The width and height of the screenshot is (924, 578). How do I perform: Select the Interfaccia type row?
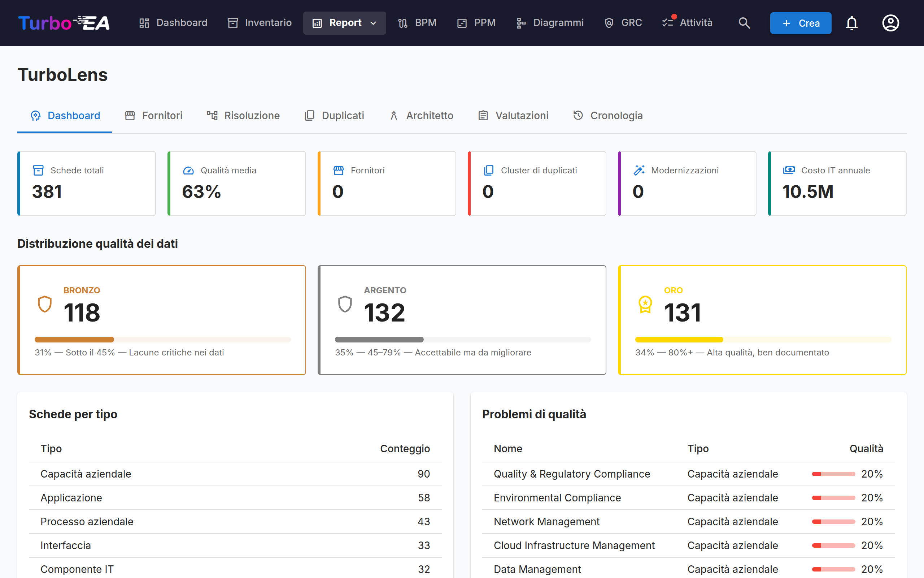click(x=235, y=545)
